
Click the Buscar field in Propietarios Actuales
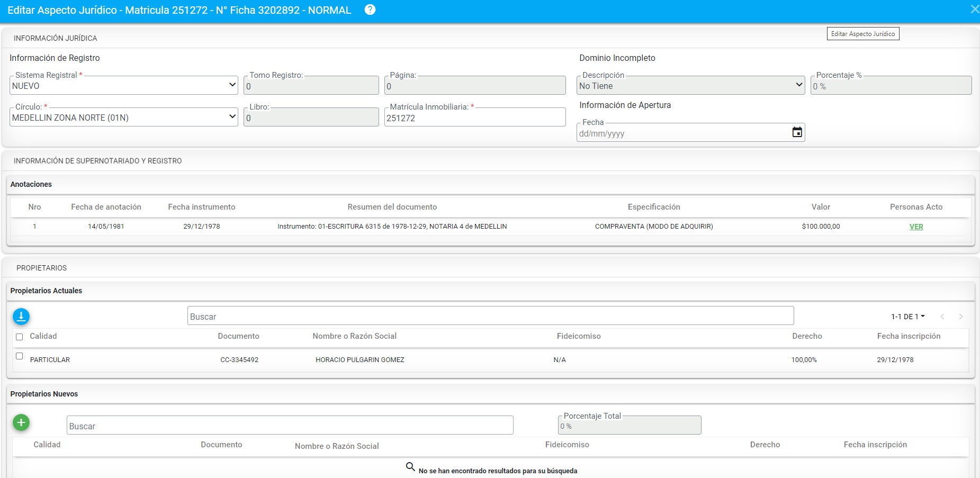[x=491, y=316]
